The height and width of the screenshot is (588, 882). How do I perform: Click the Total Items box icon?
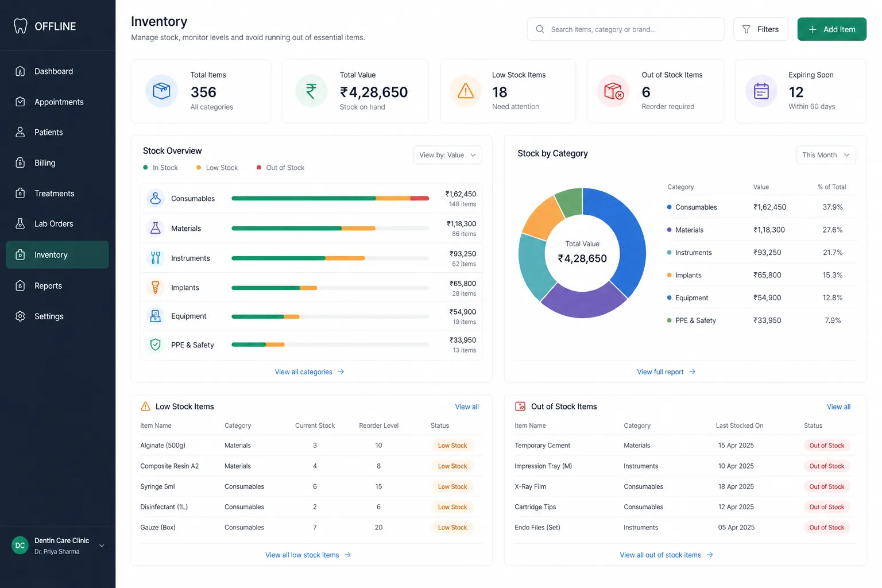[x=161, y=91]
